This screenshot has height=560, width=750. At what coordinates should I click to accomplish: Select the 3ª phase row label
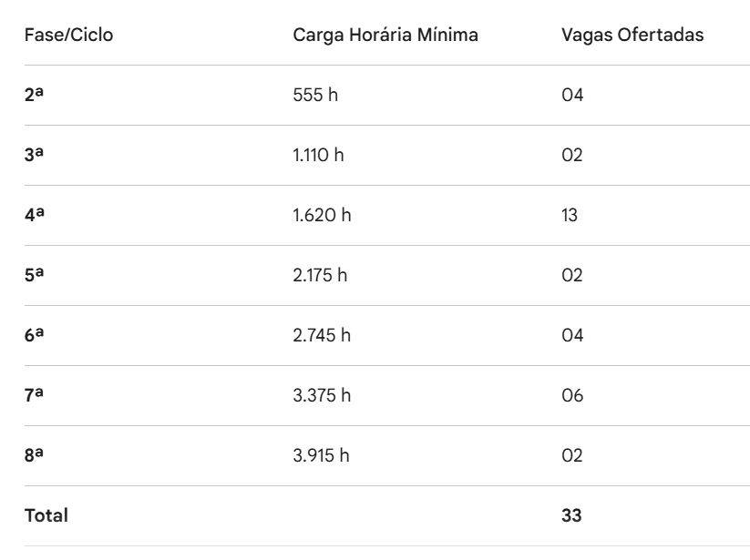tap(35, 155)
